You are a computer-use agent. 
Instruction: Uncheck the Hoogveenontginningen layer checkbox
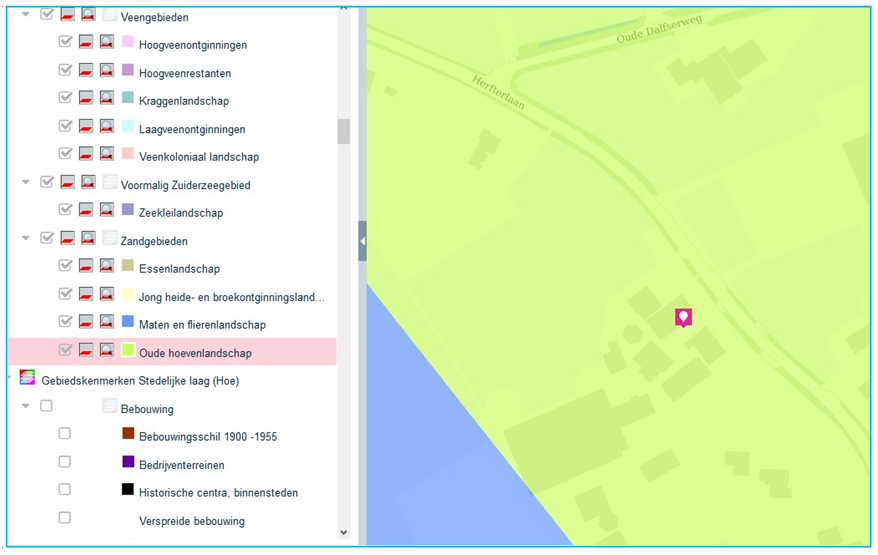[65, 42]
